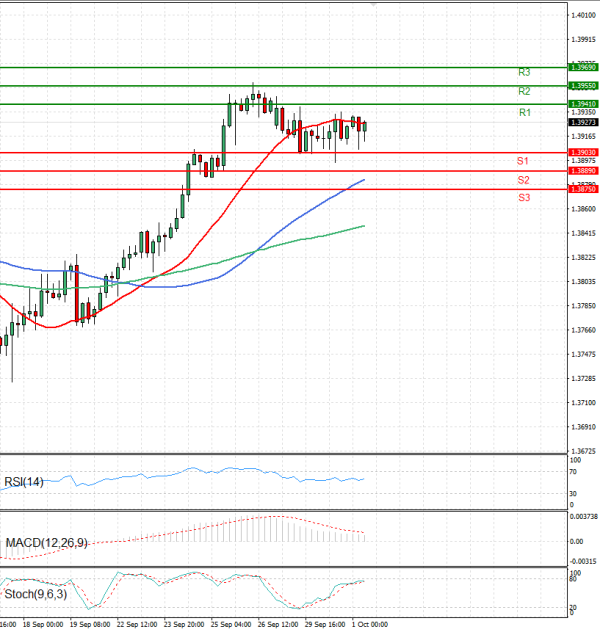Click the S1 support label
600x632 pixels.
coord(523,161)
